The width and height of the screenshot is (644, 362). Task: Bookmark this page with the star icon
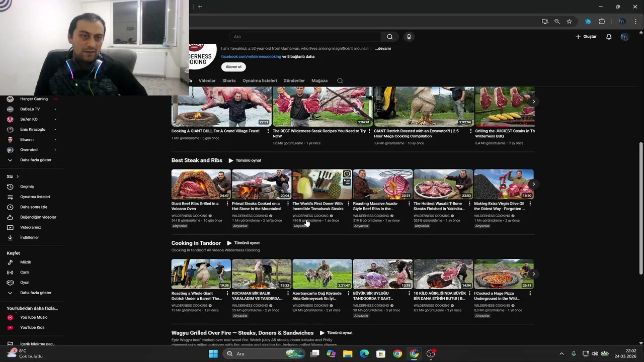pos(569,22)
